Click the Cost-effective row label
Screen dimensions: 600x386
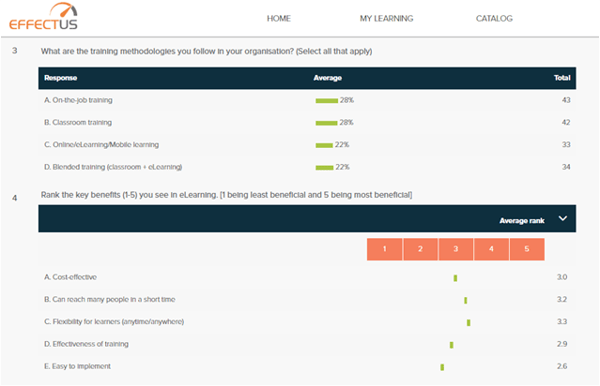[70, 277]
